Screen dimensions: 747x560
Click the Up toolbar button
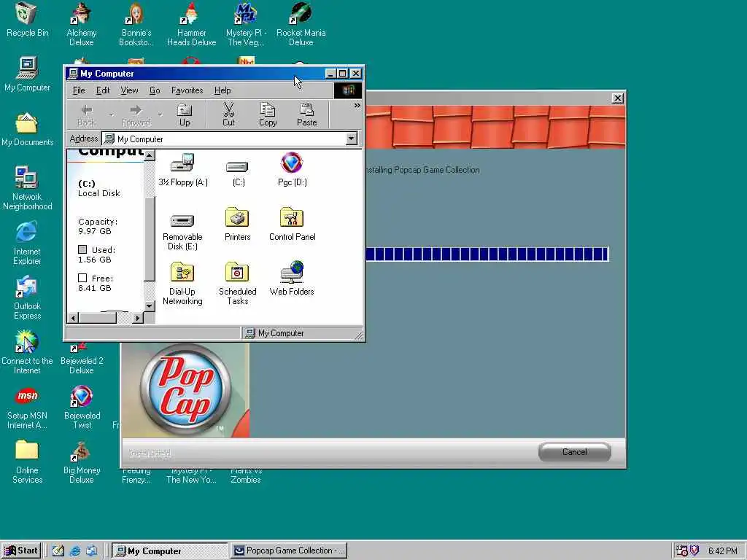(x=185, y=114)
